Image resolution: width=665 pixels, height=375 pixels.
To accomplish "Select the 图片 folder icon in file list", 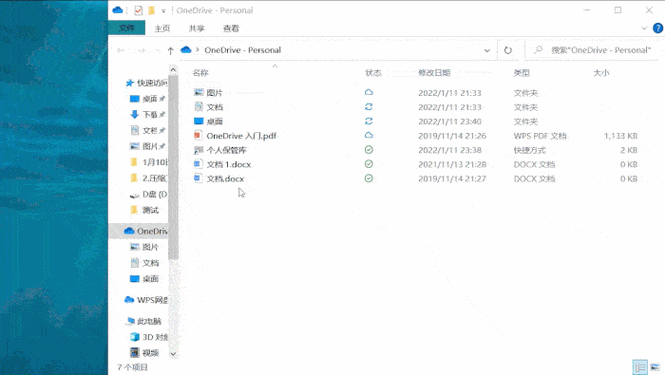I will point(198,92).
